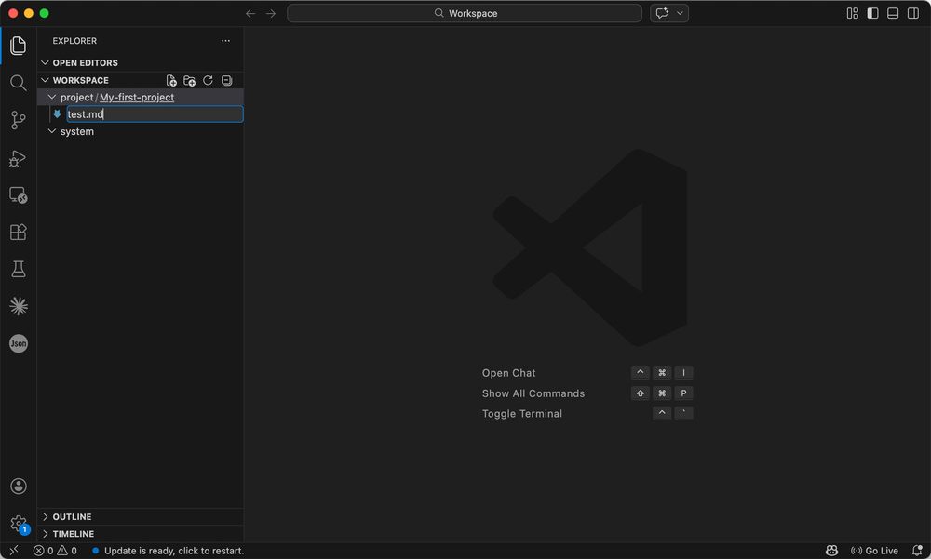Open Run and Debug view
Screen dimensions: 931x560
click(x=18, y=158)
